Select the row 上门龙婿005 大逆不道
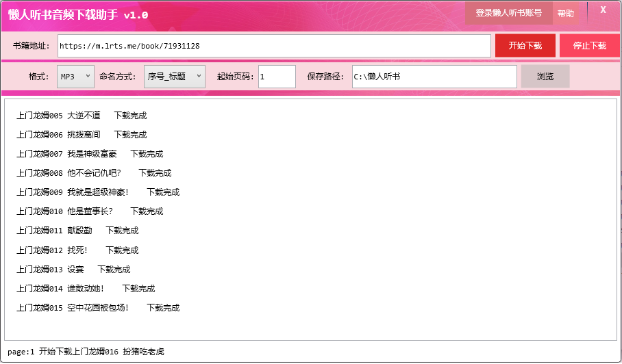 82,116
